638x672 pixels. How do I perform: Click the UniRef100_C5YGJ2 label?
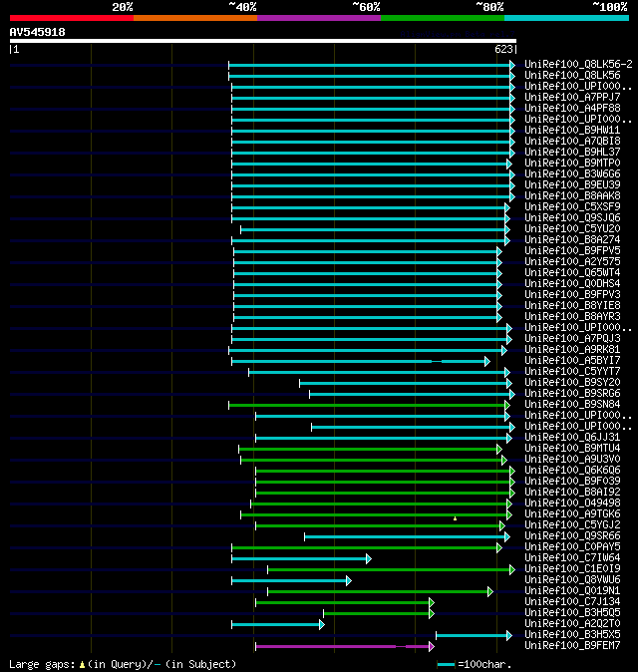point(572,525)
